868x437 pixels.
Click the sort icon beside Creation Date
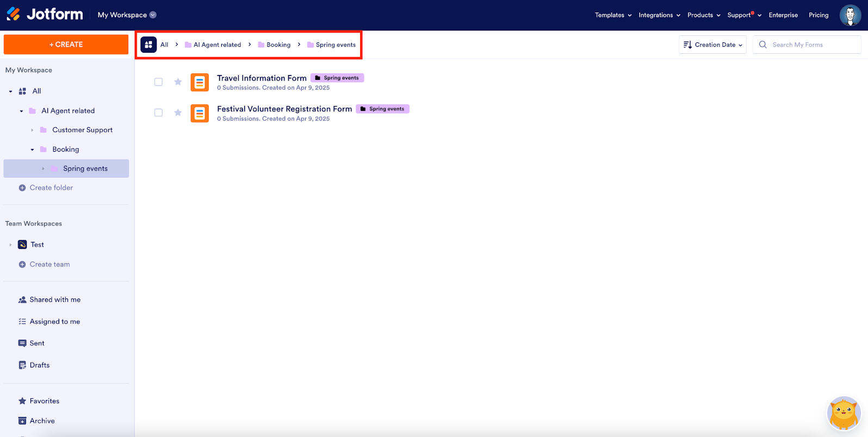click(x=687, y=45)
